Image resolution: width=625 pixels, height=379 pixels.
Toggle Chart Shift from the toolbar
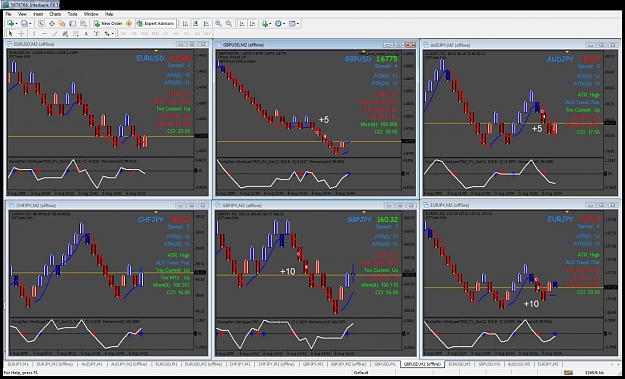tap(252, 24)
